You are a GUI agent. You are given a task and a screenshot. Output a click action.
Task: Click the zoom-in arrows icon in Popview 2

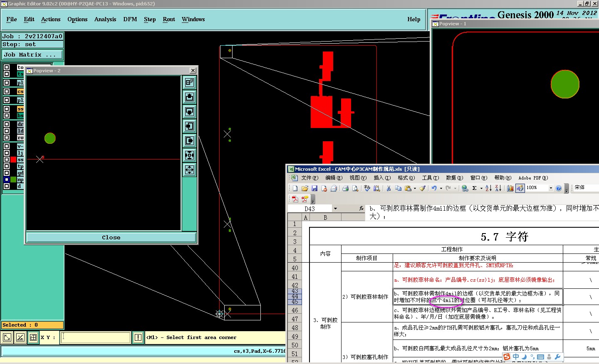point(190,155)
